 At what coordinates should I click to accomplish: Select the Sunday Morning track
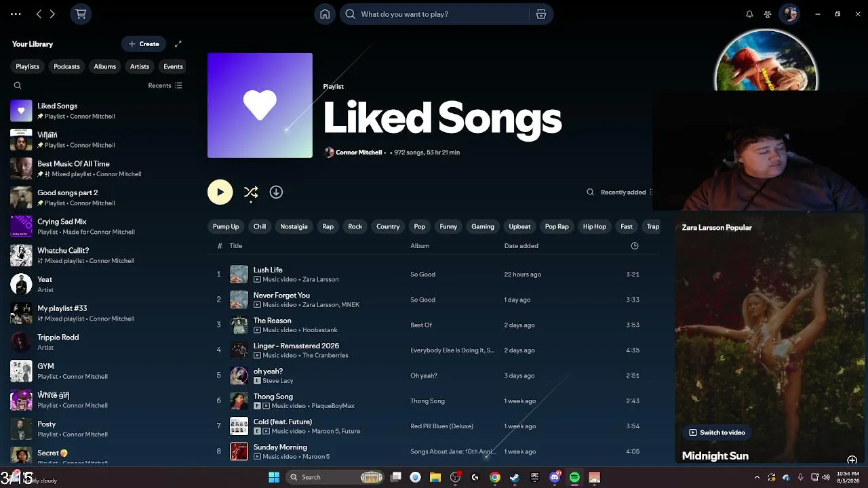pos(434,451)
